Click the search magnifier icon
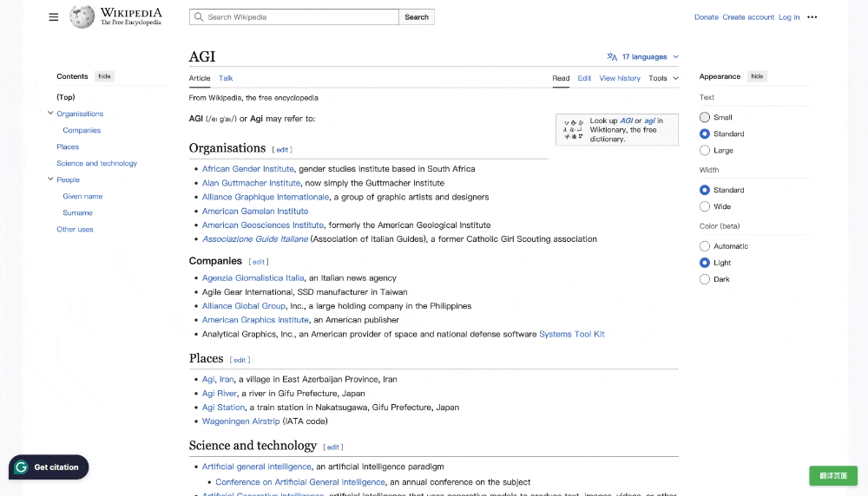The image size is (868, 496). [199, 17]
